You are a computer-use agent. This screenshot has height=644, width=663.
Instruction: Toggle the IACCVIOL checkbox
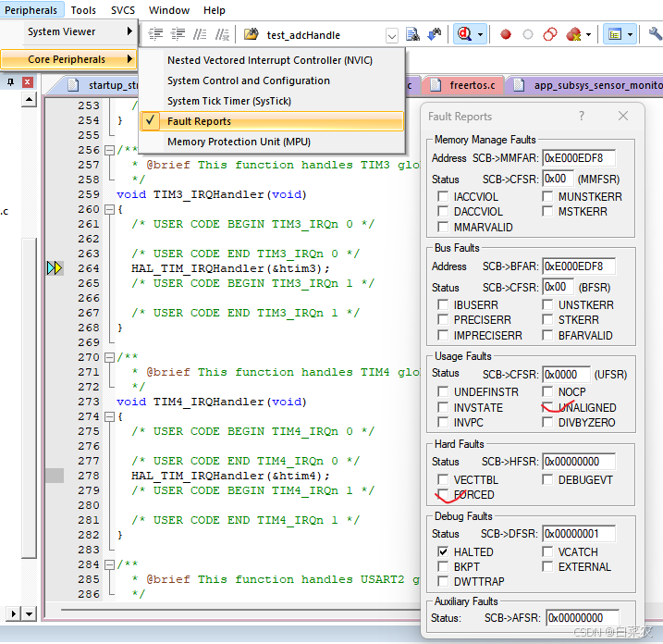click(443, 196)
